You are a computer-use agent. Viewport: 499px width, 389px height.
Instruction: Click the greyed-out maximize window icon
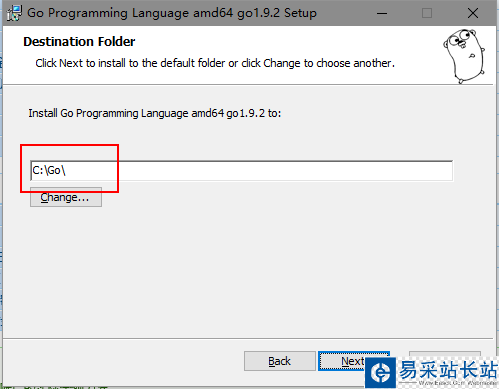pyautogui.click(x=427, y=13)
